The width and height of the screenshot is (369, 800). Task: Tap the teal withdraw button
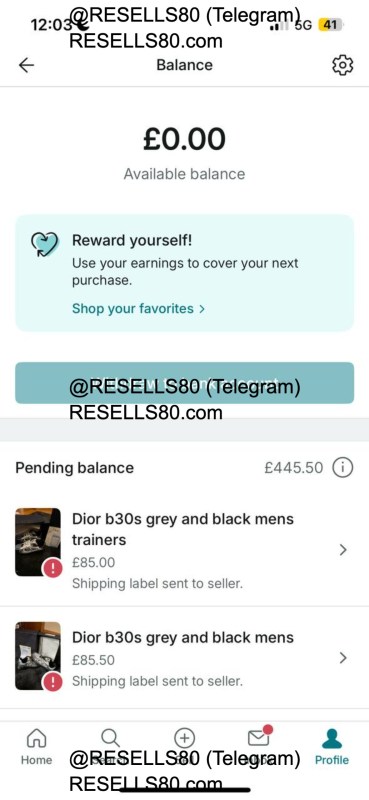pyautogui.click(x=184, y=383)
